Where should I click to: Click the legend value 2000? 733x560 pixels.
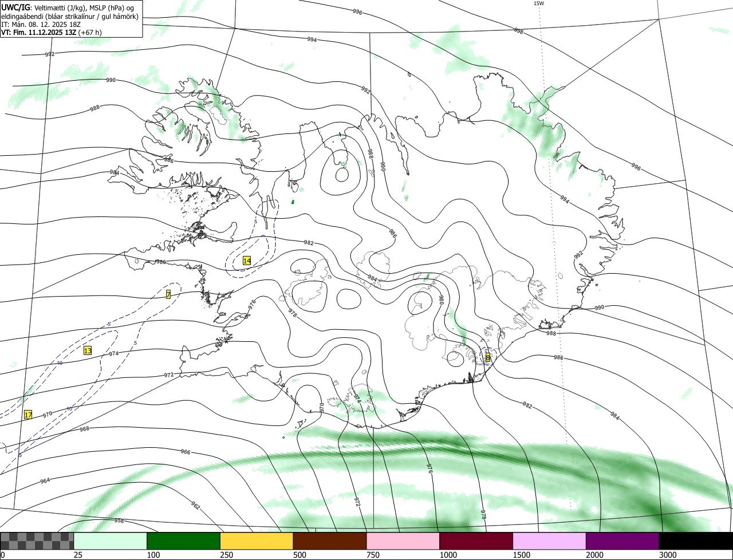tap(595, 555)
